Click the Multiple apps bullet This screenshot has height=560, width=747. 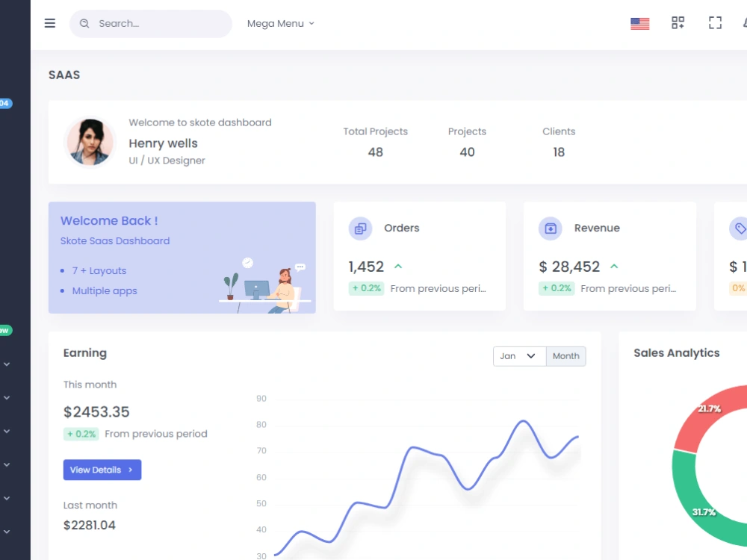[x=105, y=291]
